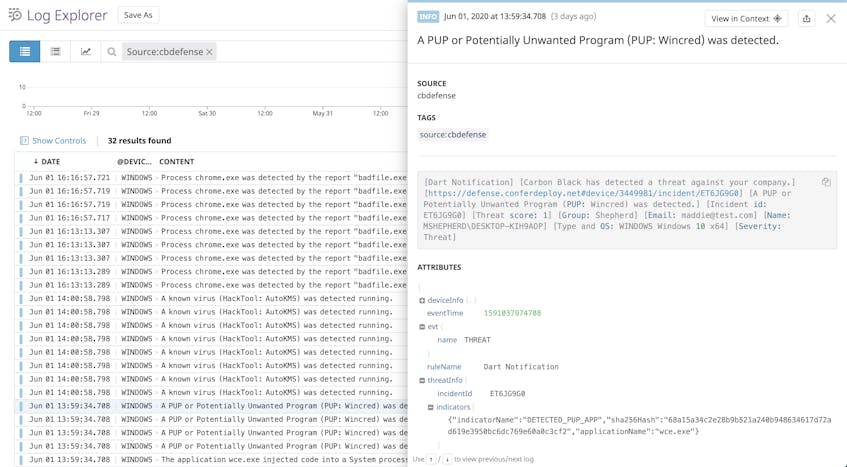Click the May 31 label on timeline
This screenshot has width=847, height=467.
(x=322, y=113)
